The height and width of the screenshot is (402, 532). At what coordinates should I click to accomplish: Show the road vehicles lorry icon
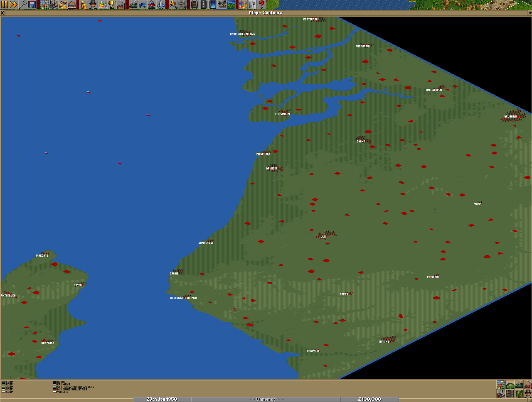(x=143, y=5)
